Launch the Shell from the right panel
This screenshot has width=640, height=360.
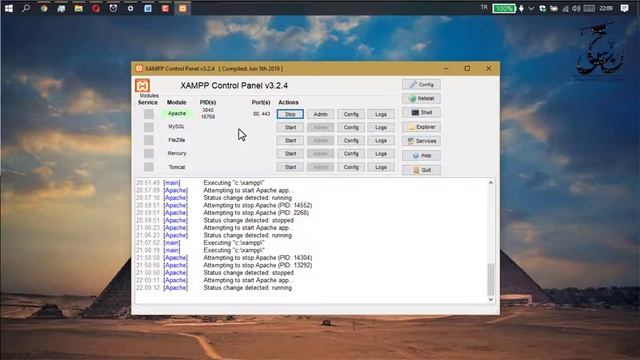pyautogui.click(x=421, y=112)
